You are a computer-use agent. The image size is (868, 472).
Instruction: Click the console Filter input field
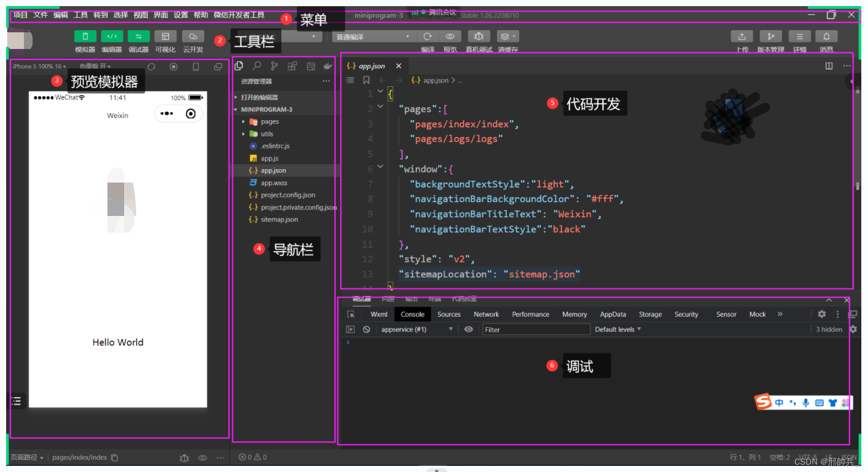tap(536, 330)
